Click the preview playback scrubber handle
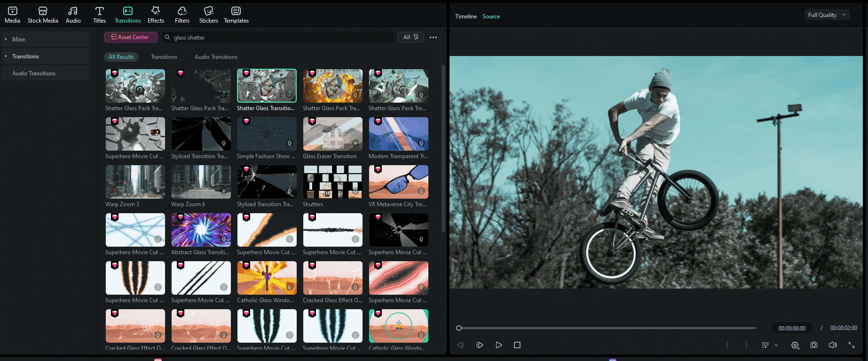 pyautogui.click(x=459, y=328)
